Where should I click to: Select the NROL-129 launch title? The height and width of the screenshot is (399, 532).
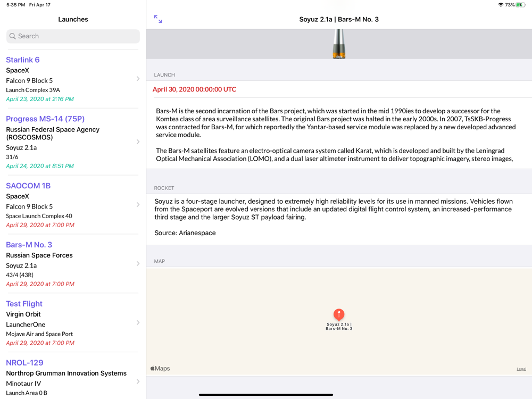[x=24, y=363]
